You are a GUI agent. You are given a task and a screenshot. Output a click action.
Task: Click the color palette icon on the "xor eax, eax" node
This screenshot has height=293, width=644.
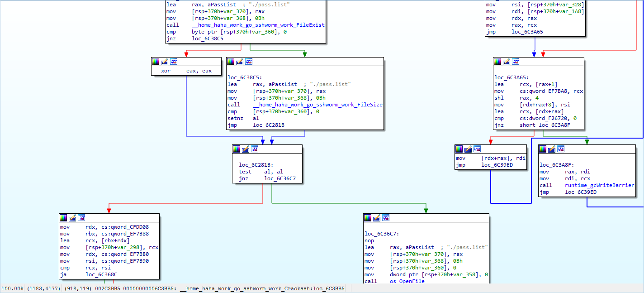point(156,62)
